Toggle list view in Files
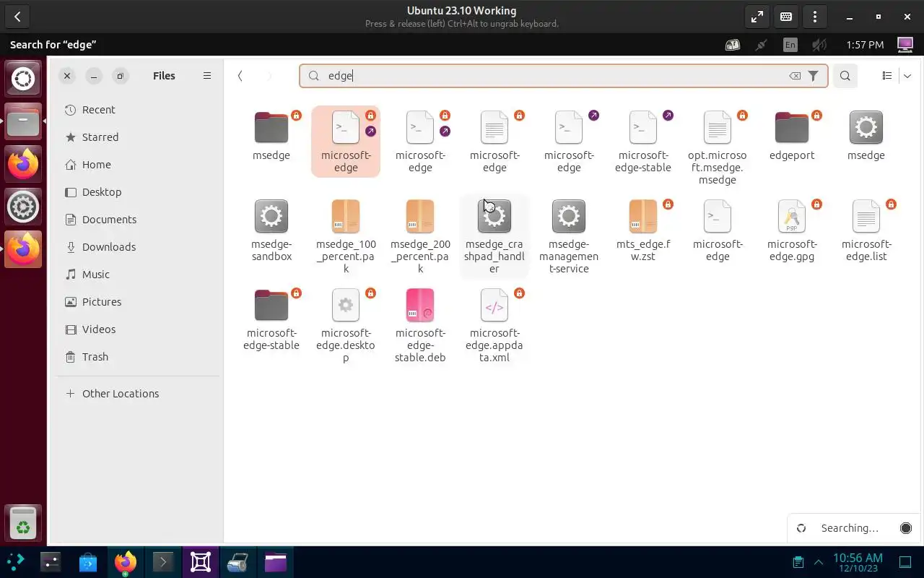 click(887, 76)
